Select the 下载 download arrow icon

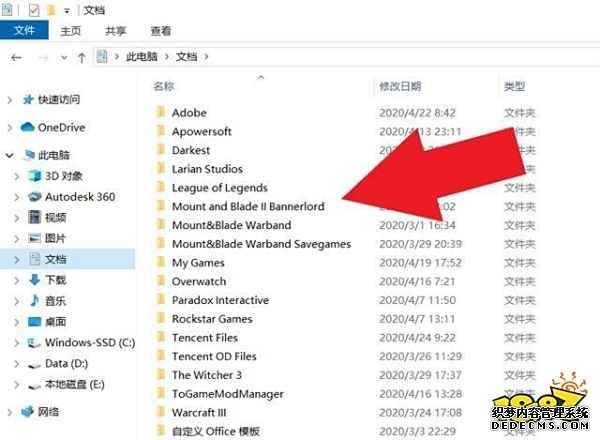(x=34, y=280)
